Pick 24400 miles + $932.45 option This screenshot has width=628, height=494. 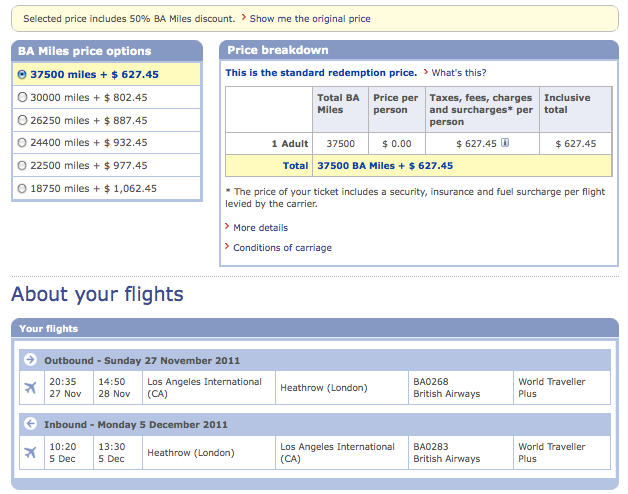(23, 143)
